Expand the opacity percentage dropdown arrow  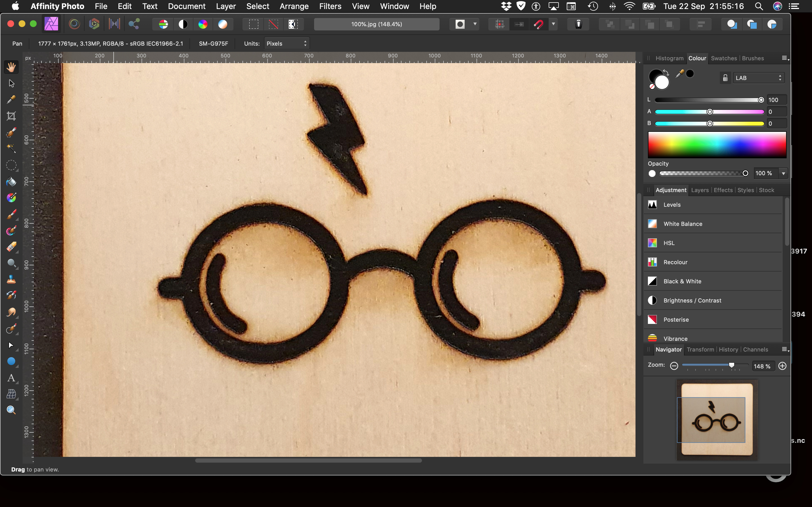coord(784,173)
